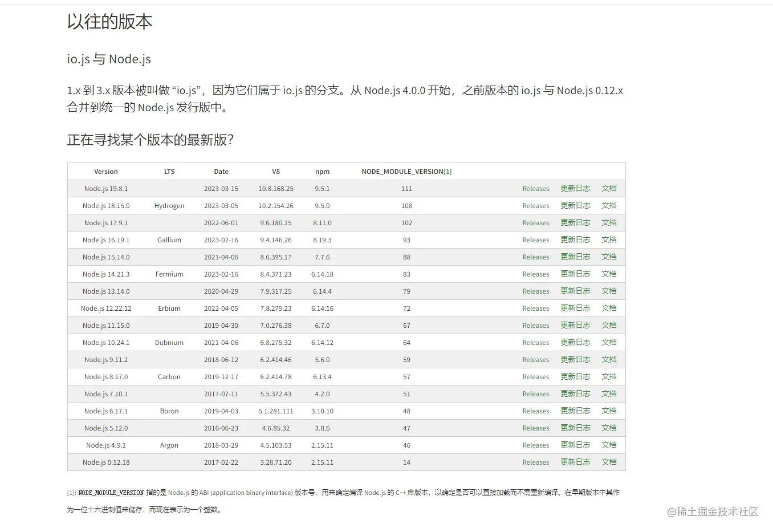Image resolution: width=773 pixels, height=532 pixels.
Task: View 更新日志 for Node.js 15.14.0
Action: pos(575,257)
